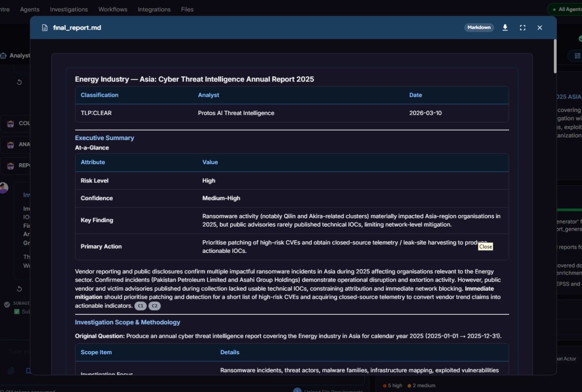Select the Markdown format badge
Screen dimensions: 582x392
(479, 28)
